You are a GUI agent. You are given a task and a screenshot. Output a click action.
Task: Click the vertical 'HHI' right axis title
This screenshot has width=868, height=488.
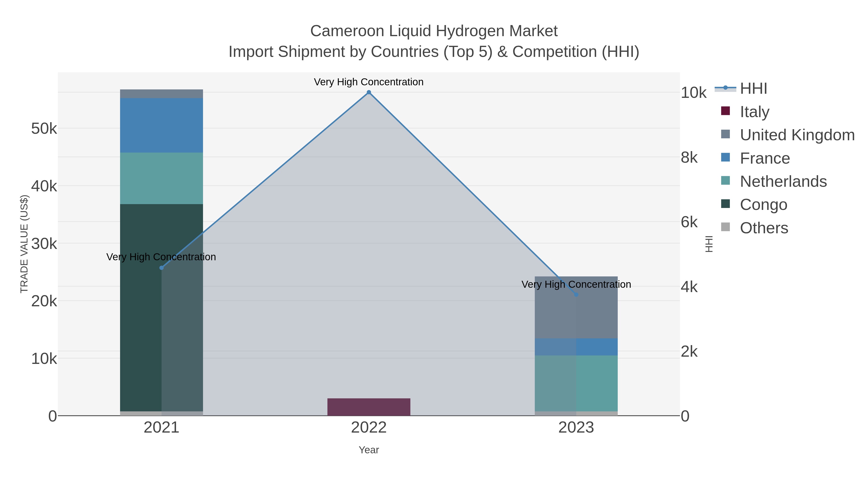coord(709,244)
